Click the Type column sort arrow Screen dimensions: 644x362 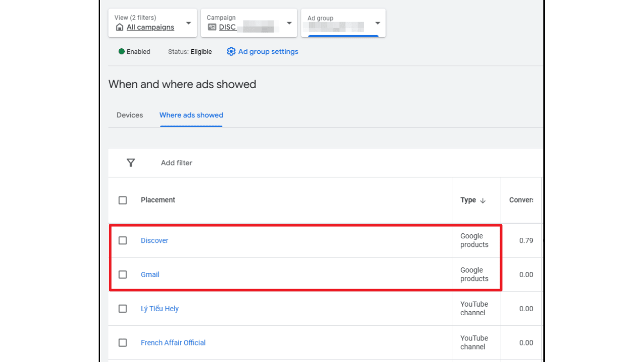tap(483, 200)
